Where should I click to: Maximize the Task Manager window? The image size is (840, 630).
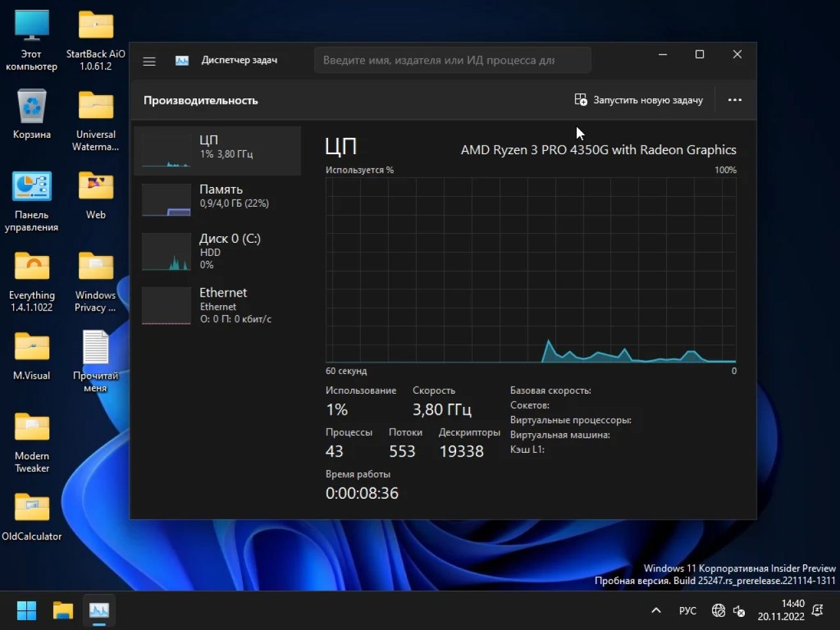(700, 54)
